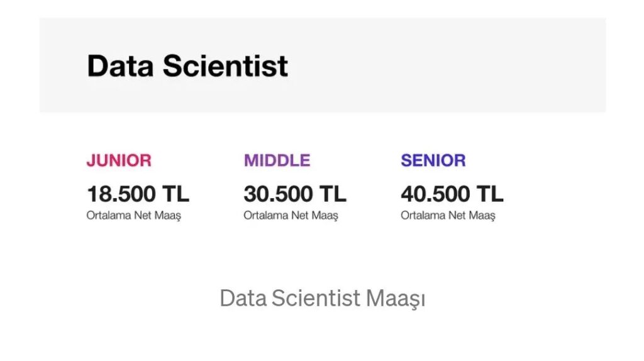Select the blue SENIOR level label
Screen dimensions: 644x361
[433, 160]
